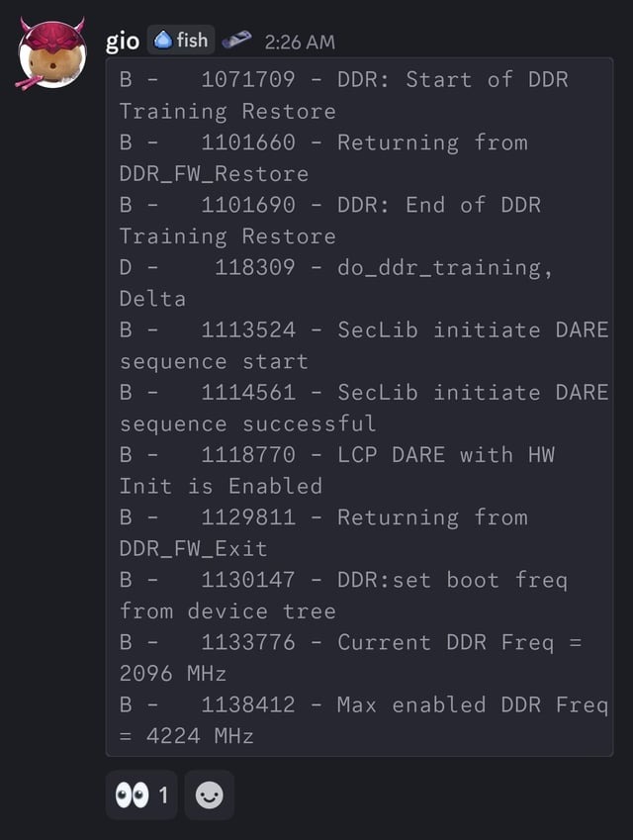Screen dimensions: 633x840
Task: Click 'LCP DARE with HW Init' line
Action: pos(445,455)
